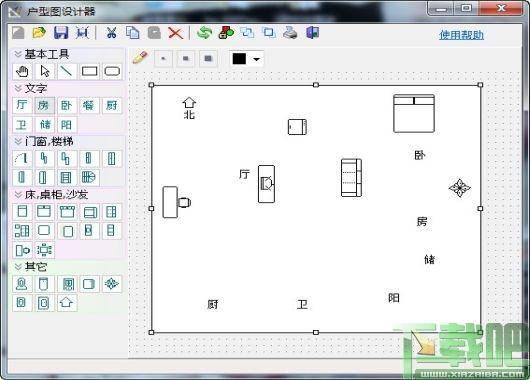The width and height of the screenshot is (530, 380).
Task: Pick the thinnest line width option
Action: point(163,59)
